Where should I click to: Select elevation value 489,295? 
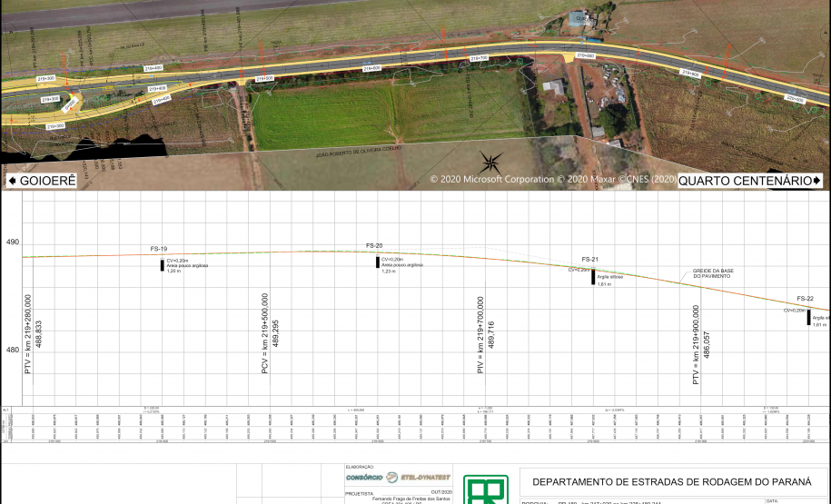[275, 333]
